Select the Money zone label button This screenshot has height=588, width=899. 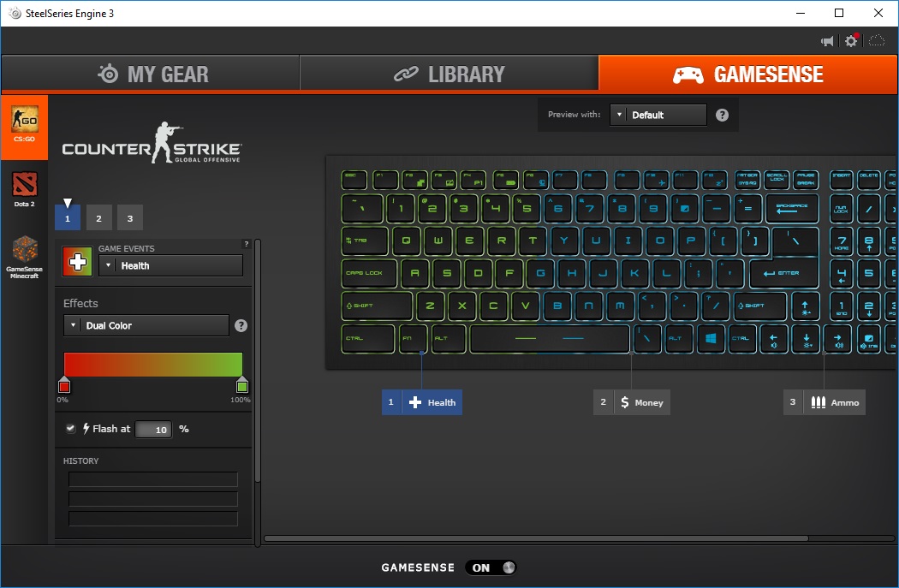632,402
